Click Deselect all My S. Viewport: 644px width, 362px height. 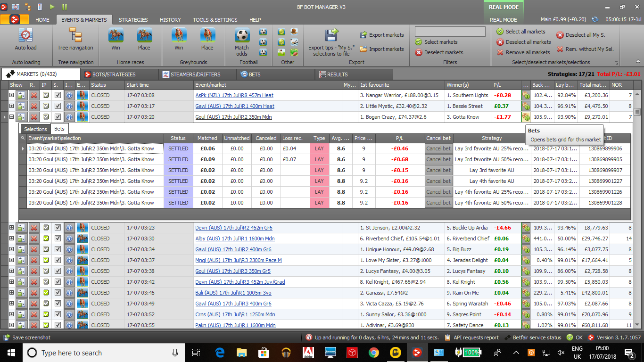[x=581, y=35]
